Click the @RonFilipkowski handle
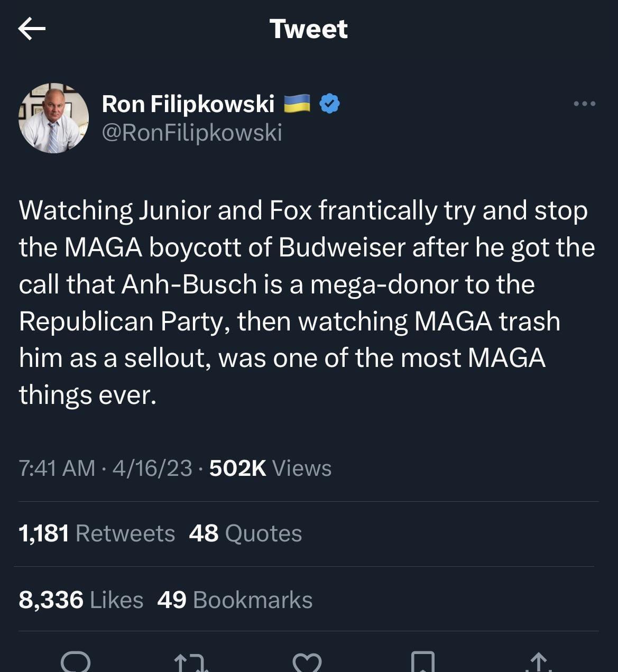Viewport: 618px width, 672px height. (192, 132)
